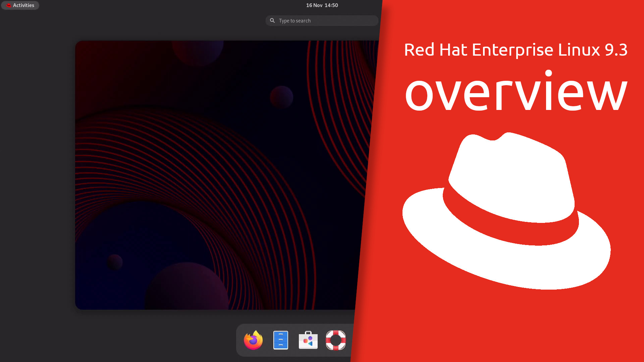Click small purple sphere in wallpaper upper right

coord(281,97)
